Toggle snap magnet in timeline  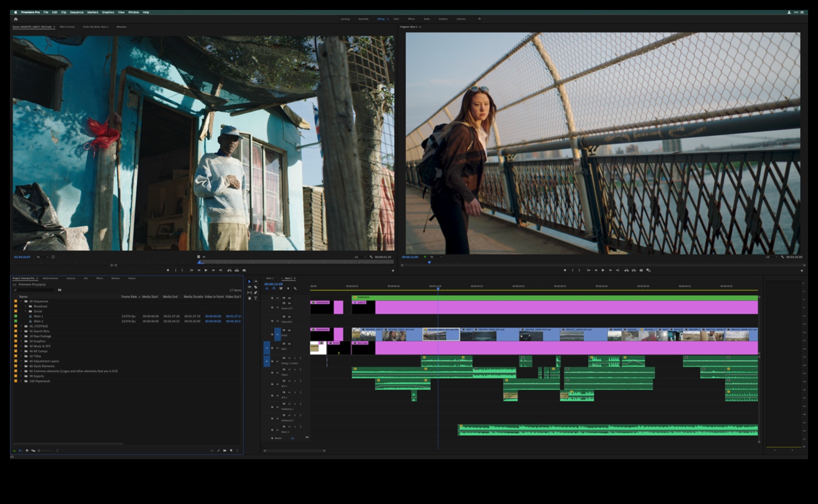[x=273, y=289]
